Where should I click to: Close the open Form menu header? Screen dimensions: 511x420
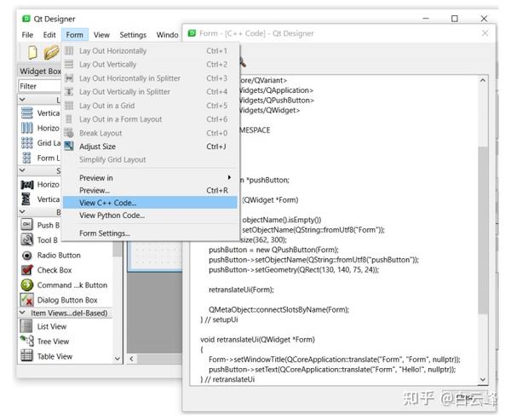pos(75,35)
